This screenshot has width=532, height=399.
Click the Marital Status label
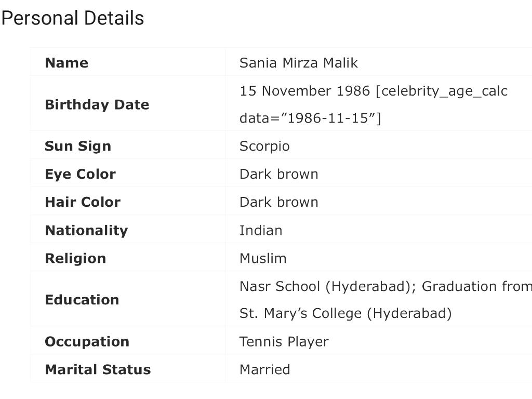pos(98,369)
